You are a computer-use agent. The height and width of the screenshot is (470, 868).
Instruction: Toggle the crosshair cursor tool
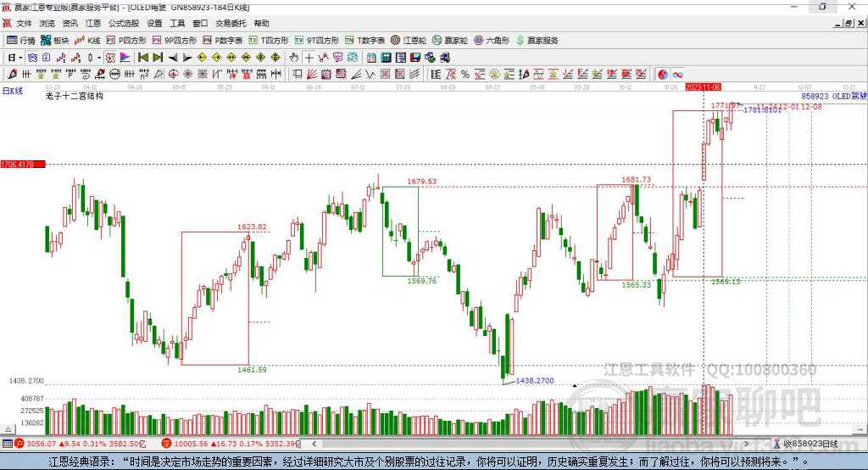309,58
